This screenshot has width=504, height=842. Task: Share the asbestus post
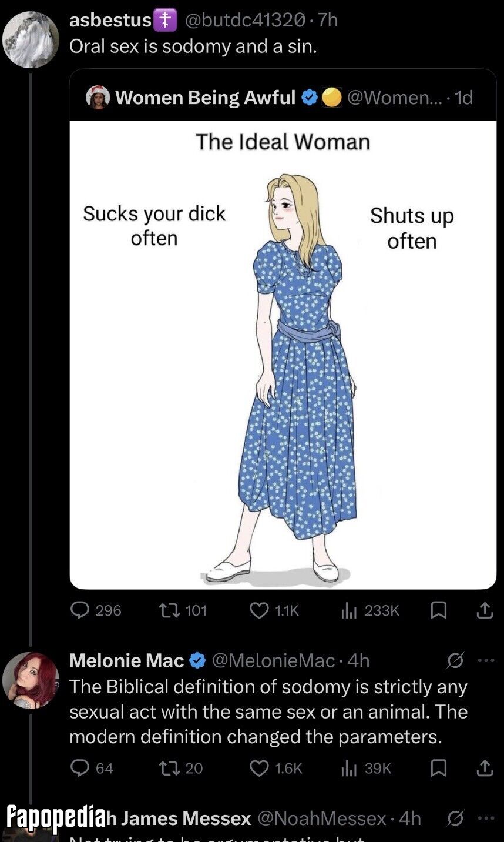[484, 611]
